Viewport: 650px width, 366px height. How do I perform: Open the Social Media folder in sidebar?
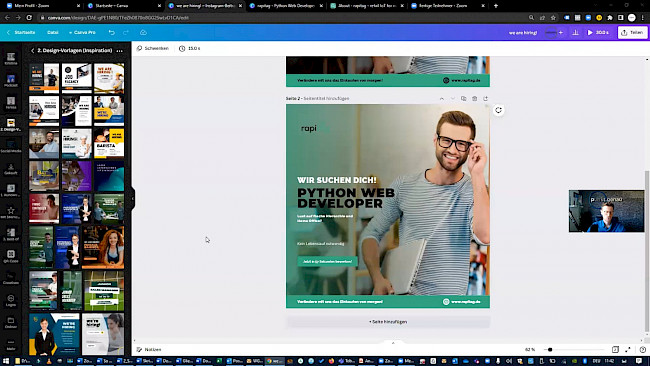[11, 146]
